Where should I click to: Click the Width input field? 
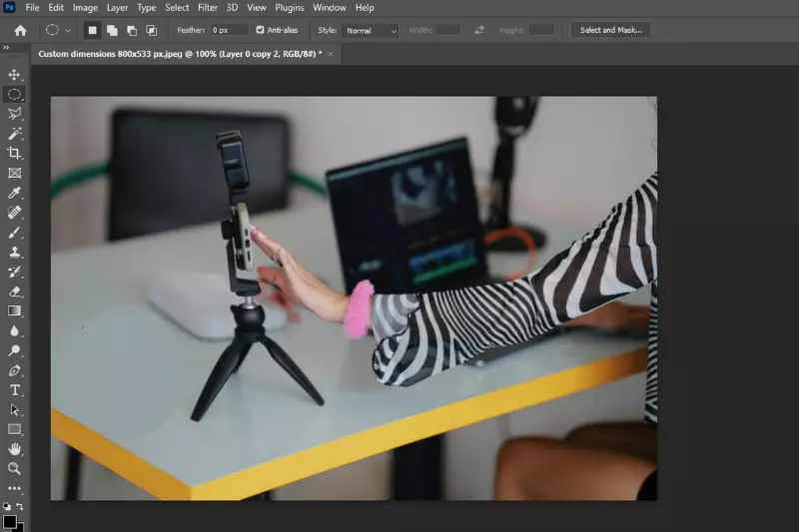(448, 30)
